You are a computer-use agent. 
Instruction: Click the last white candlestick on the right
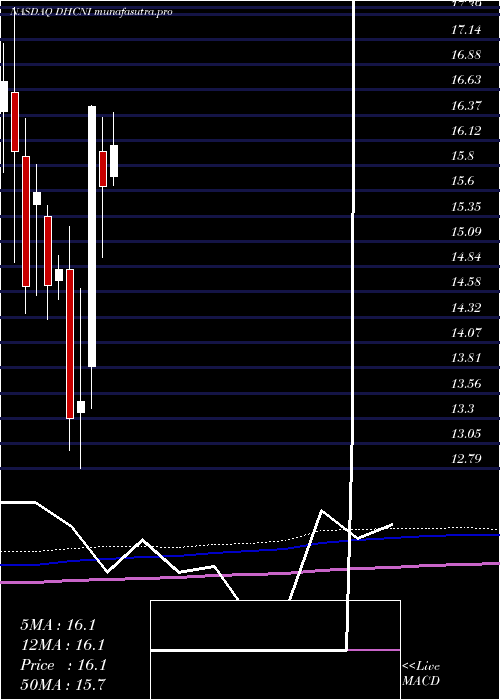pos(114,161)
